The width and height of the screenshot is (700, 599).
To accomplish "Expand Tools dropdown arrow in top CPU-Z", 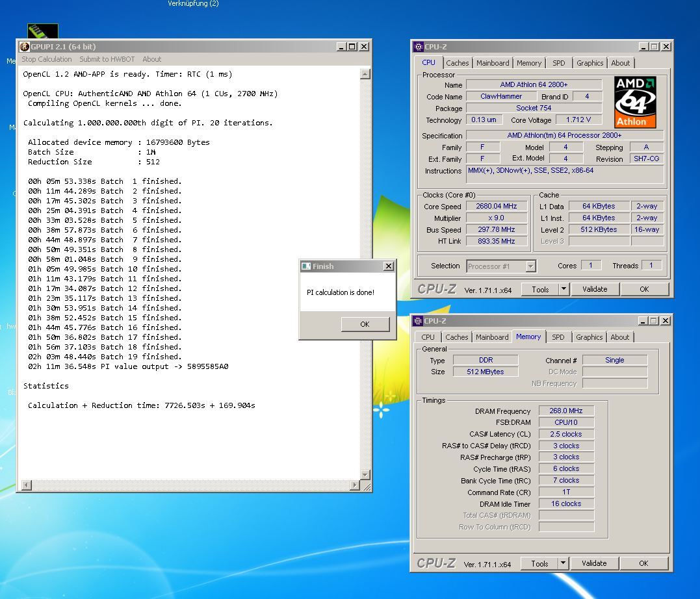I will [x=564, y=289].
